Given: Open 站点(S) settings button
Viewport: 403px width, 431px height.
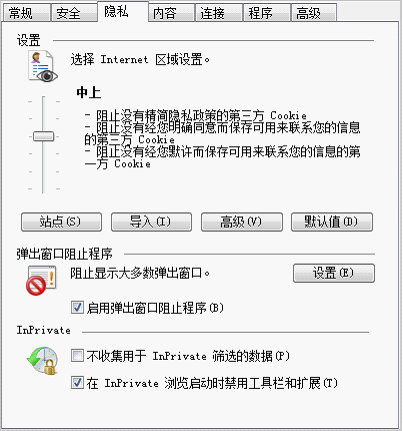Looking at the screenshot, I should [x=61, y=222].
